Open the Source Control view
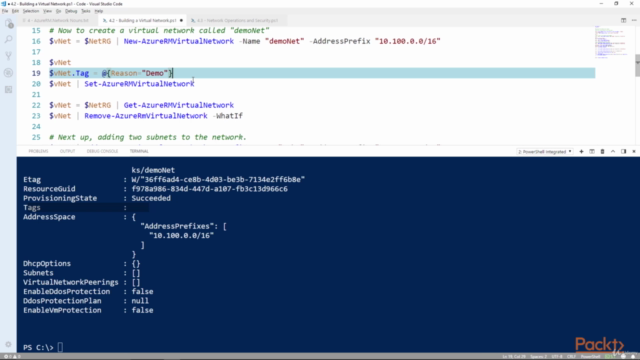The height and width of the screenshot is (360, 640). pos(9,56)
